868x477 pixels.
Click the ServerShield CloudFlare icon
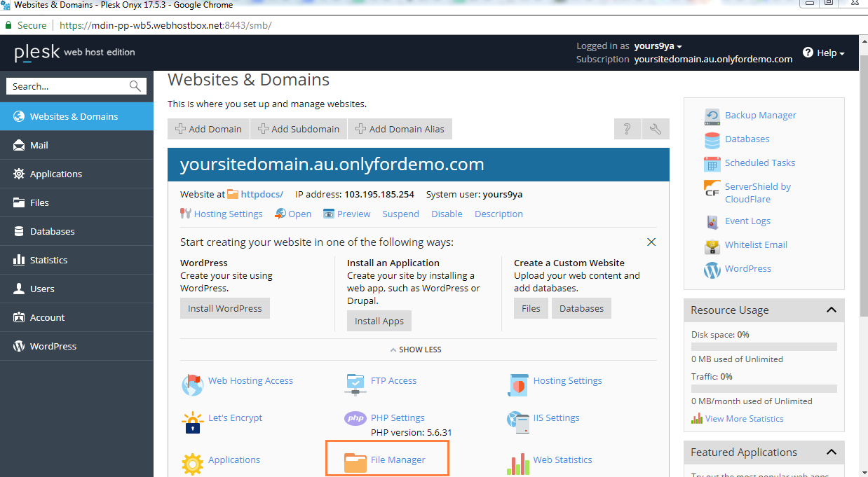pos(712,190)
